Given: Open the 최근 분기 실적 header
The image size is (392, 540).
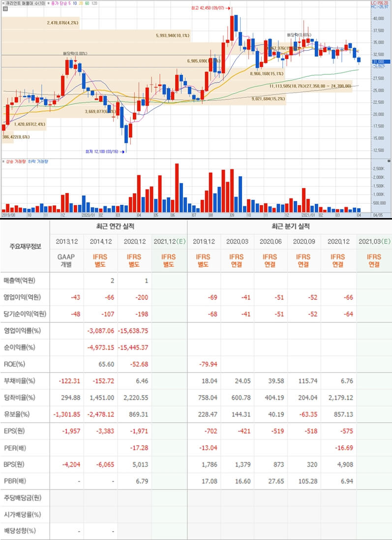Looking at the screenshot, I should click(290, 226).
